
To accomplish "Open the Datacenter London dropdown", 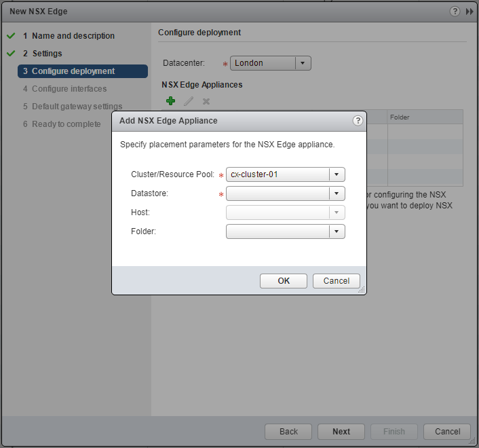I will click(303, 63).
